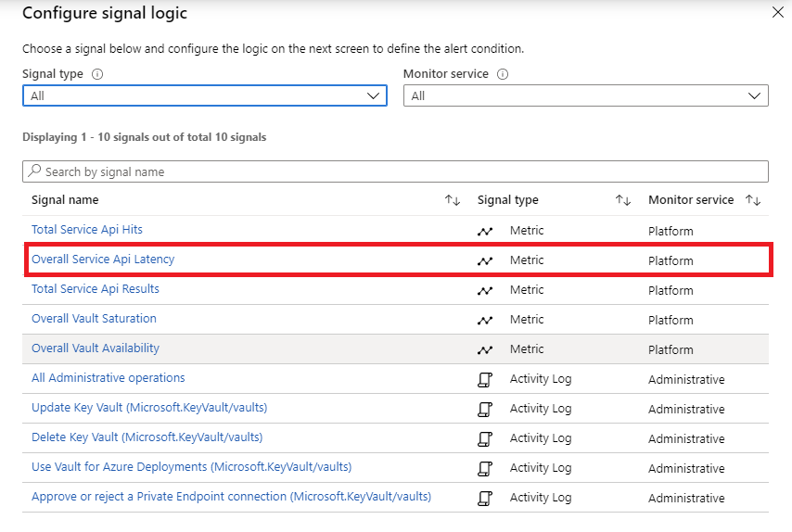Select Total Service Api Hits signal
Viewport: 792px width, 532px height.
(87, 230)
